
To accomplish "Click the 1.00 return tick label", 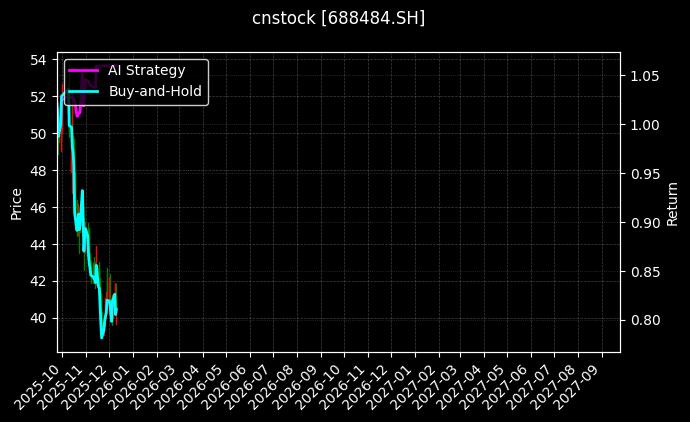I will pyautogui.click(x=643, y=125).
